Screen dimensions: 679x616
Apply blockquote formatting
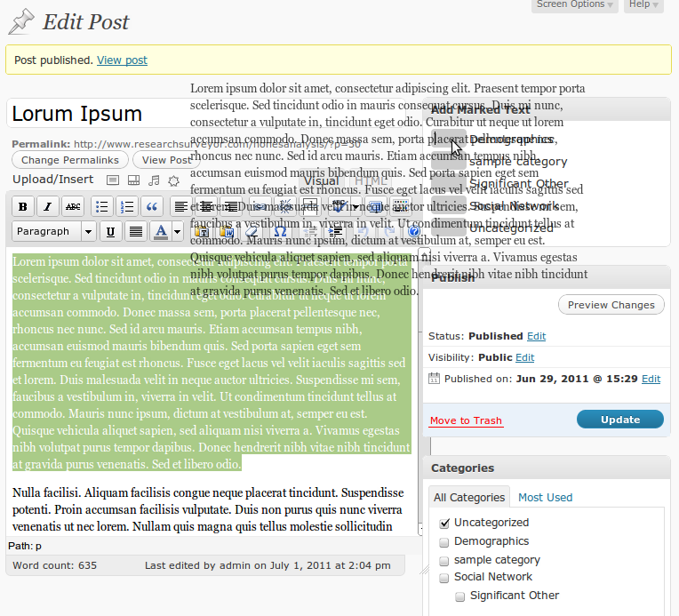tap(152, 207)
